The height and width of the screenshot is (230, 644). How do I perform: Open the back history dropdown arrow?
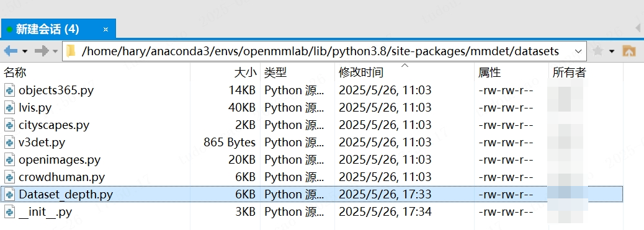pyautogui.click(x=25, y=51)
